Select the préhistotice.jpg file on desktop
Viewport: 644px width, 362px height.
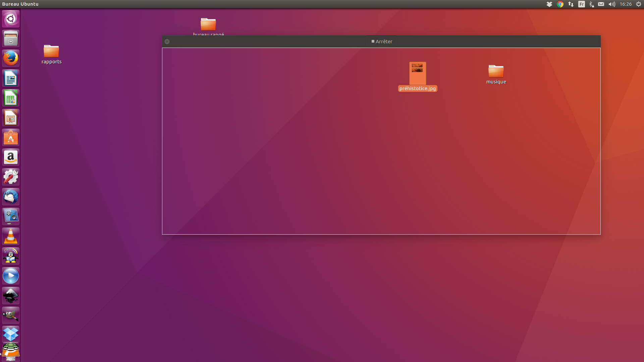tap(417, 74)
